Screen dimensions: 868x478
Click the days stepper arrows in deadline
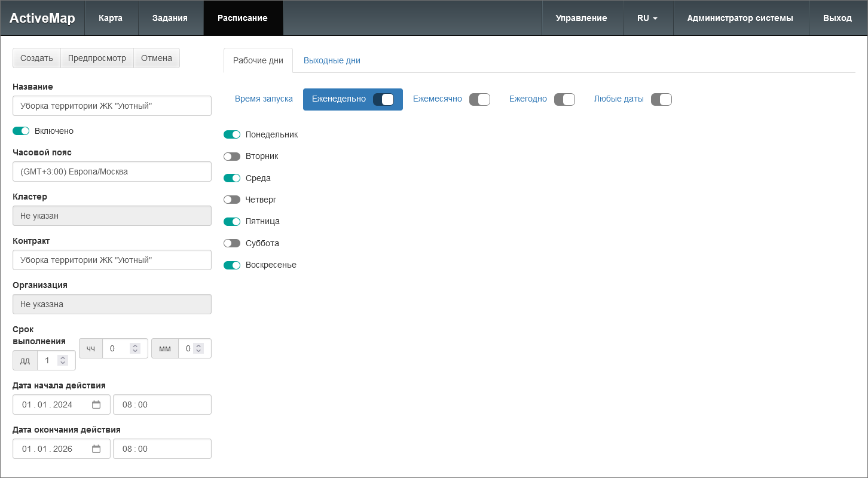63,360
